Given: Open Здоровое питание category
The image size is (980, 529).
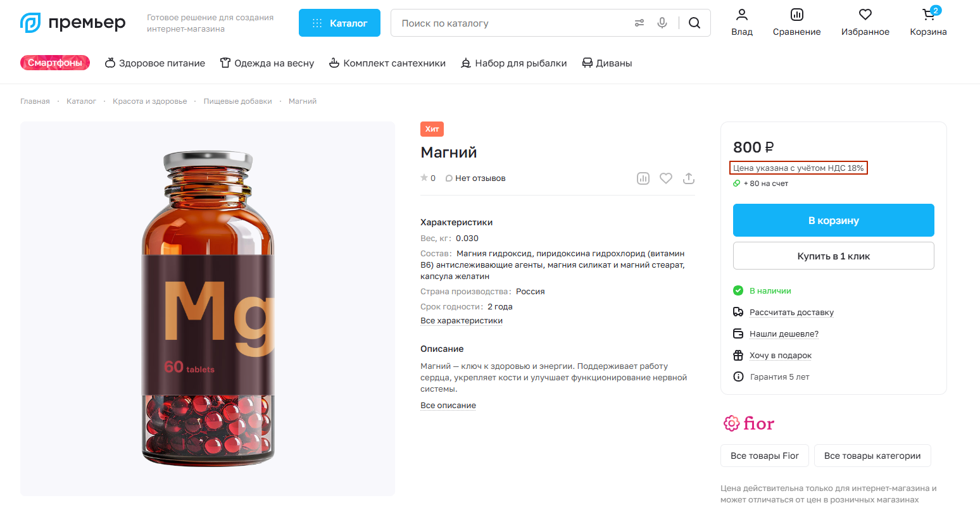Looking at the screenshot, I should coord(155,63).
